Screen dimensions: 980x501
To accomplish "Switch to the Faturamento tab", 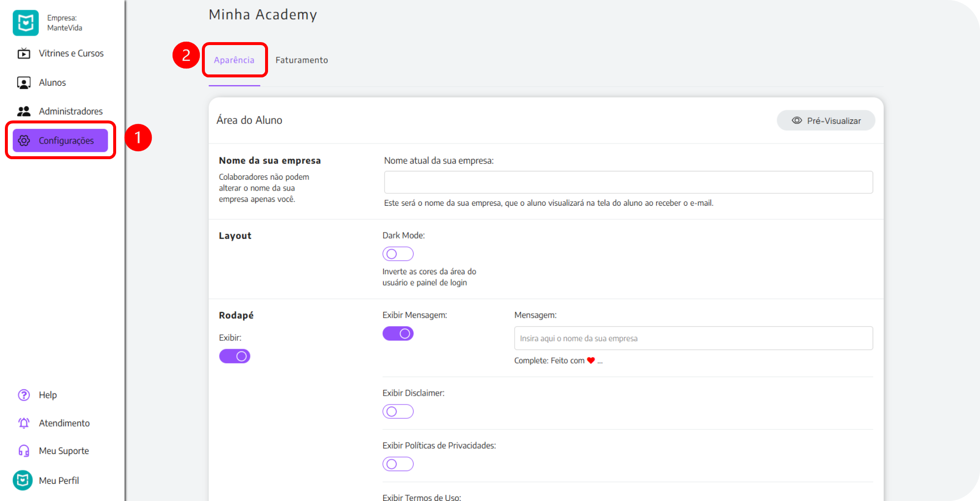I will (x=301, y=60).
